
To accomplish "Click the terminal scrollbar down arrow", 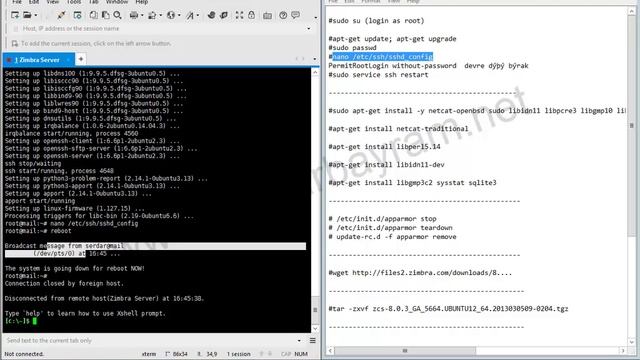I will (315, 329).
